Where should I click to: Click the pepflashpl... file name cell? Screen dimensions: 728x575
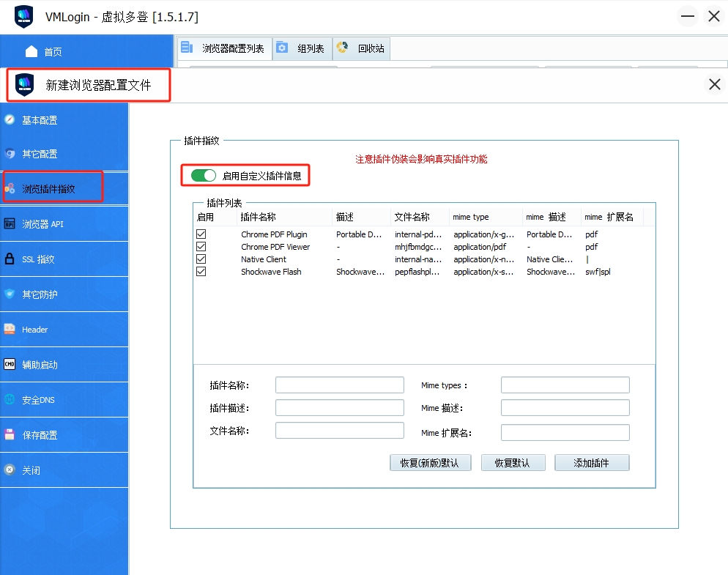pyautogui.click(x=417, y=272)
